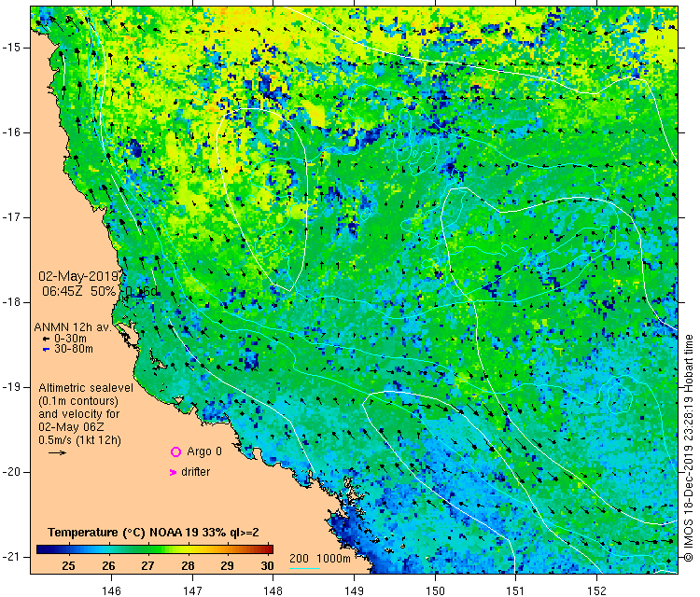Click the longitude label 151
The image size is (700, 597).
click(515, 590)
